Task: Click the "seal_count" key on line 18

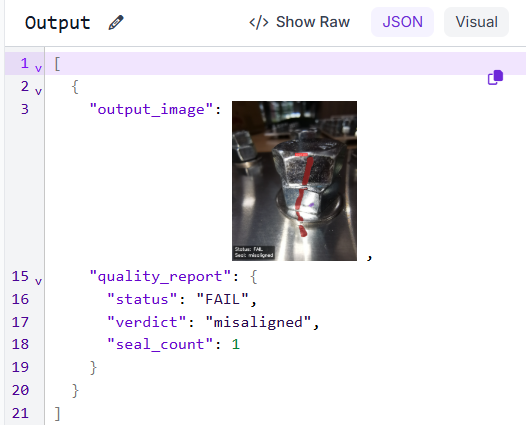Action: (160, 344)
